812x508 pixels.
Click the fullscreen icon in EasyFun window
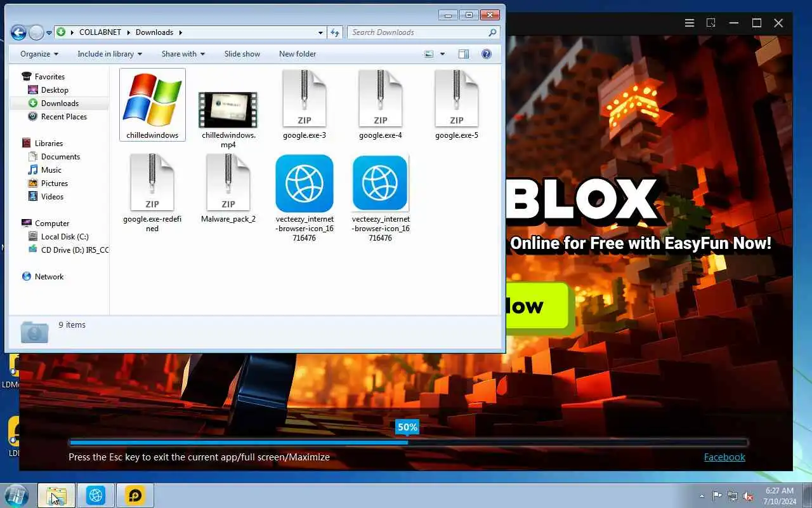(x=711, y=23)
